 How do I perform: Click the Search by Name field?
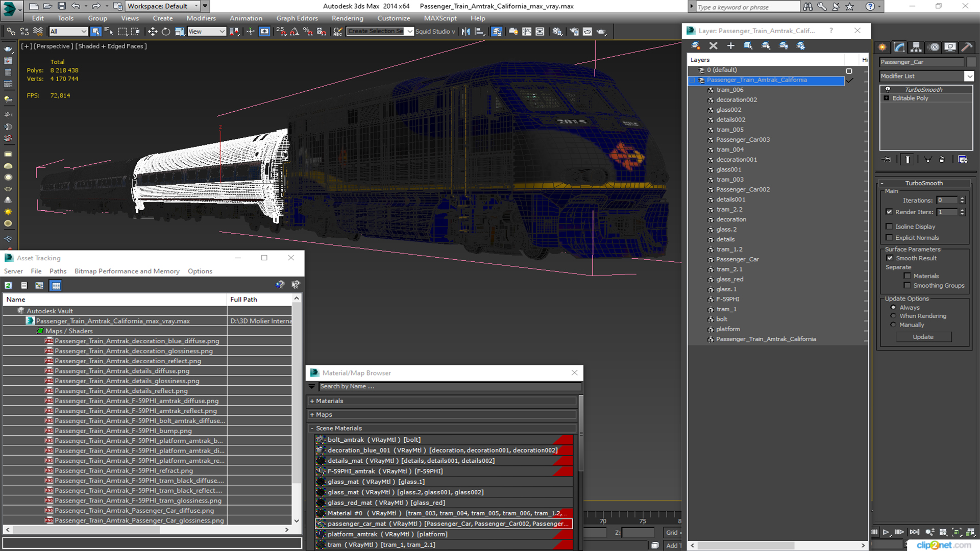pos(449,387)
